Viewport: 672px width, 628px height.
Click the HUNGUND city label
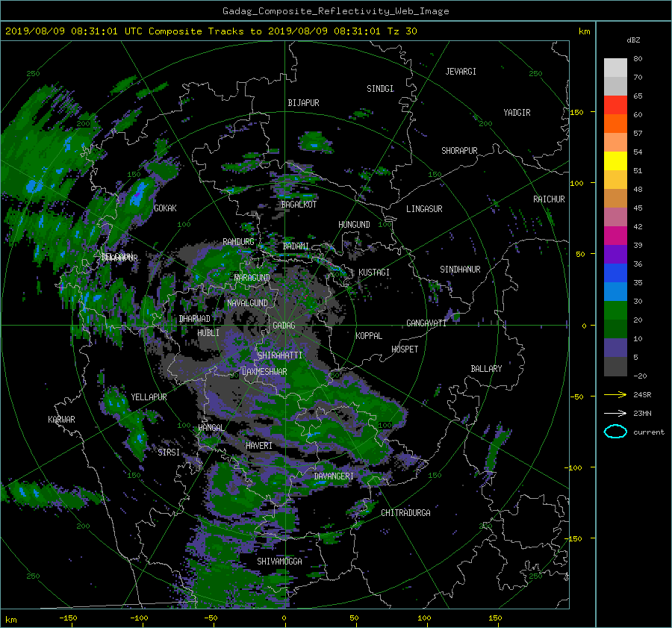tap(354, 225)
